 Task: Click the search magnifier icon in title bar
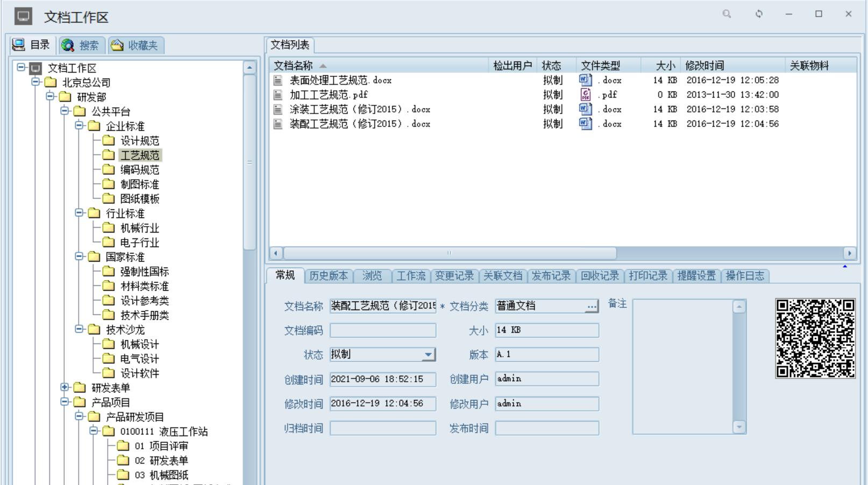(x=727, y=14)
